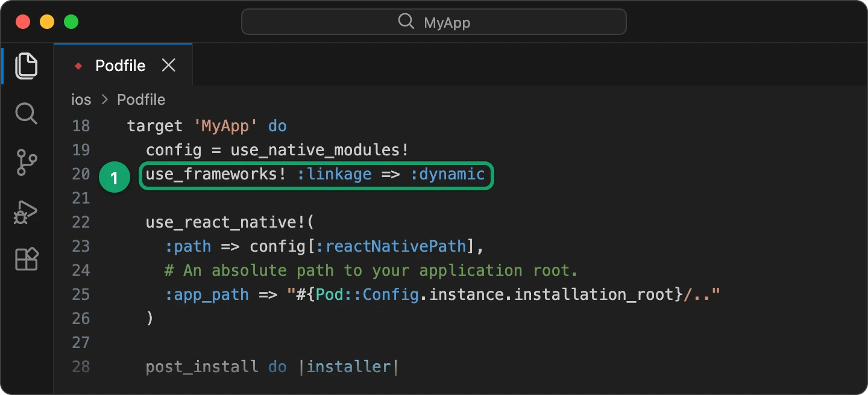The height and width of the screenshot is (395, 868).
Task: Click the macOS green zoom button
Action: (71, 22)
